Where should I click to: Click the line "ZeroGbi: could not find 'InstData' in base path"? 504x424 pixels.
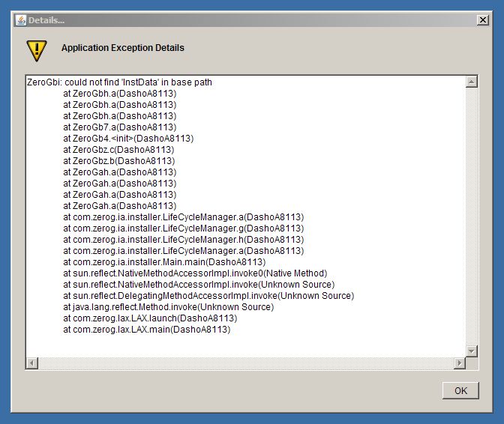click(x=119, y=82)
